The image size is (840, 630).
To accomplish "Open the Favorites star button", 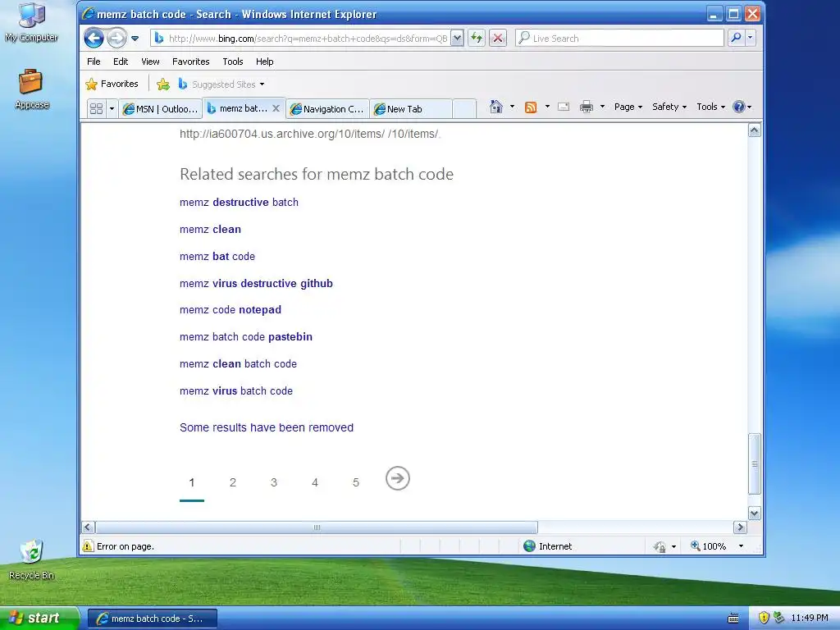I will 112,84.
